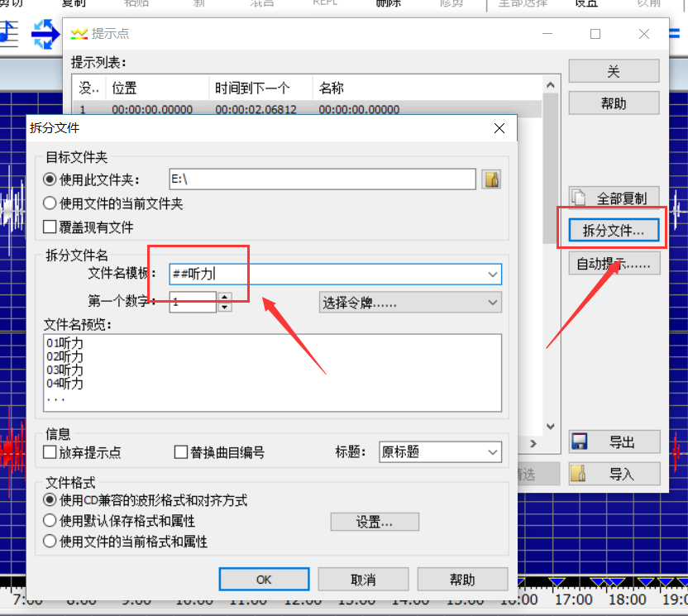Screen dimensions: 688x616
Task: Click 关 button in 提示点 window
Action: (614, 71)
